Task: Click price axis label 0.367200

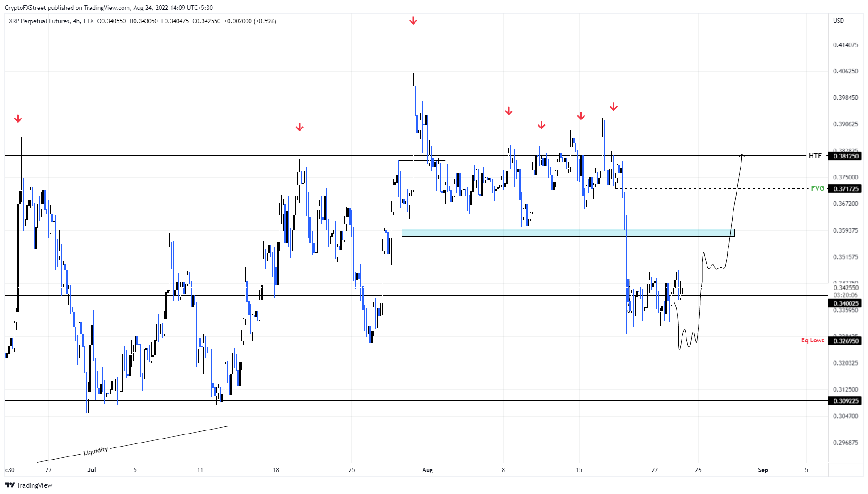Action: click(x=845, y=204)
